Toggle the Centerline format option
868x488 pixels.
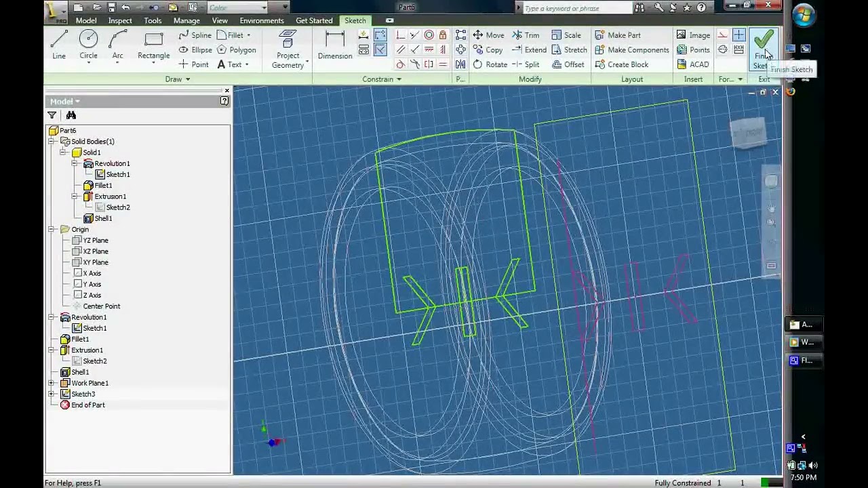coord(723,49)
